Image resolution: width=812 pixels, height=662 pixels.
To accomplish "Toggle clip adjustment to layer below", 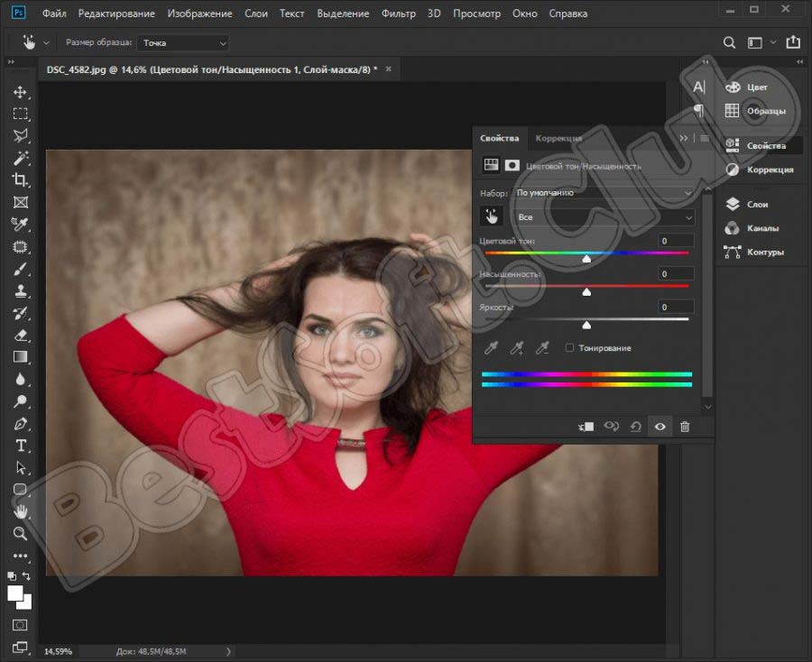I will pyautogui.click(x=586, y=427).
